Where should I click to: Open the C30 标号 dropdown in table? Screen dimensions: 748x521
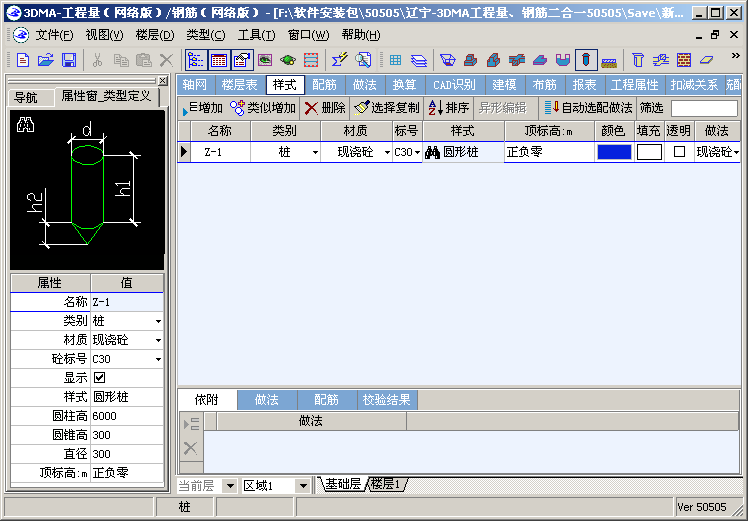click(417, 153)
